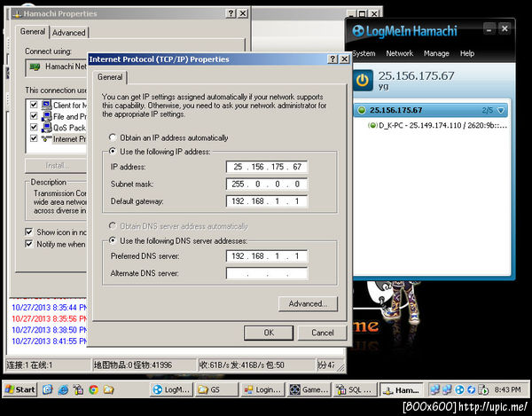Click the Hamachi Properties help question button
This screenshot has width=532, height=416.
tap(231, 13)
